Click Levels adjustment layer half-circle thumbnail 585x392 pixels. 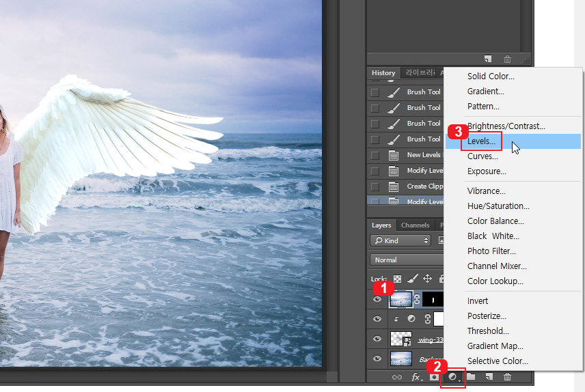click(x=411, y=318)
